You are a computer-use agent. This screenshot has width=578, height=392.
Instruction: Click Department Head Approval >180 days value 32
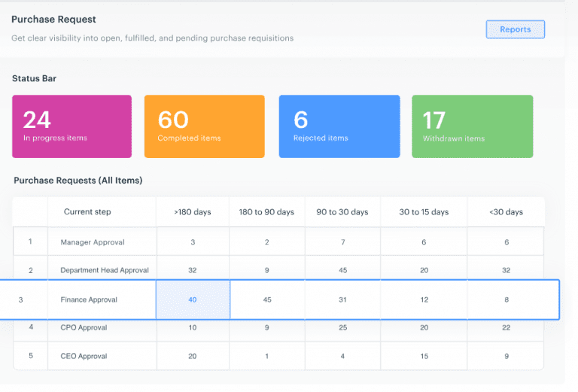click(x=193, y=270)
